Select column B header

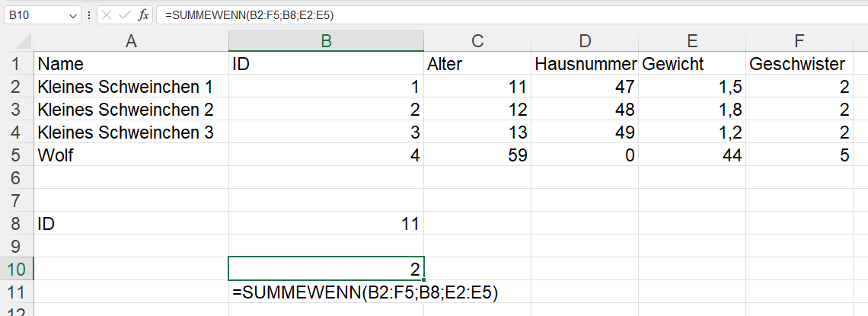coord(326,42)
